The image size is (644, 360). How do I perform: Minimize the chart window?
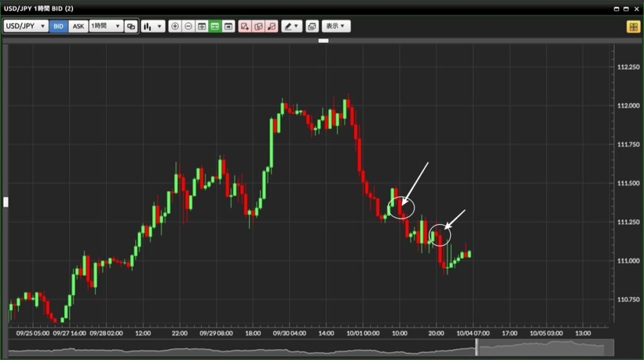coord(616,9)
